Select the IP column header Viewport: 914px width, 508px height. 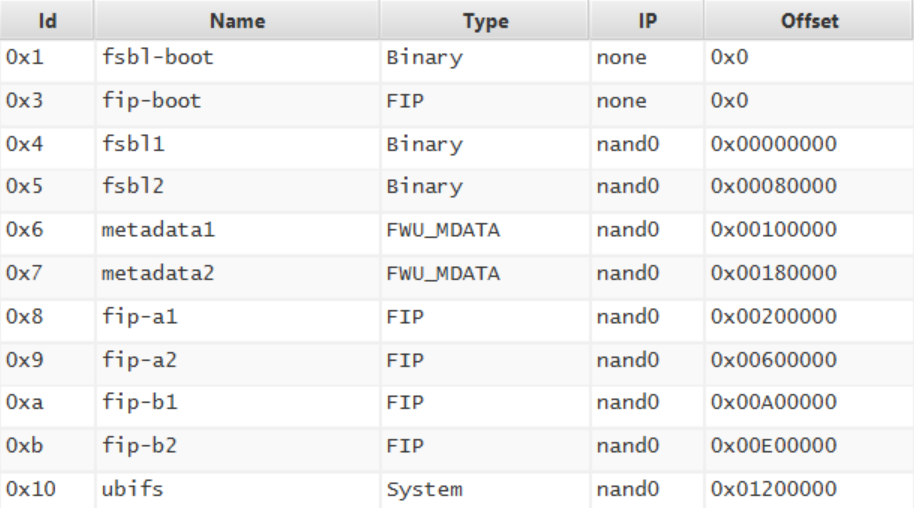coord(646,20)
